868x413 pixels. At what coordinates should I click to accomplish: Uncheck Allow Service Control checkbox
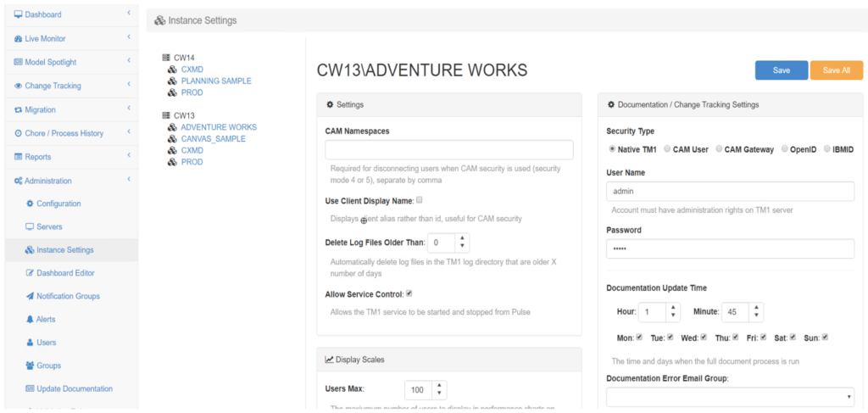point(409,293)
